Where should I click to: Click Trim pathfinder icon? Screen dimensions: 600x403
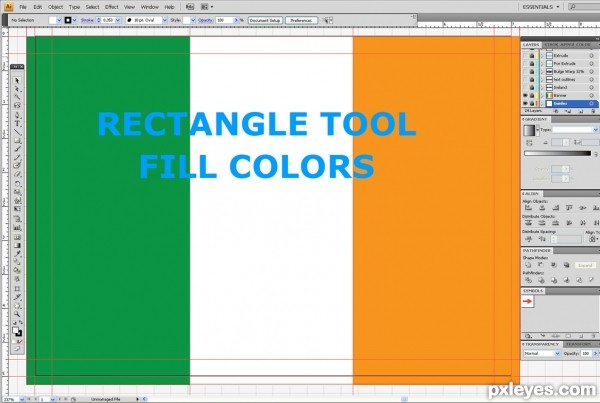click(x=541, y=280)
